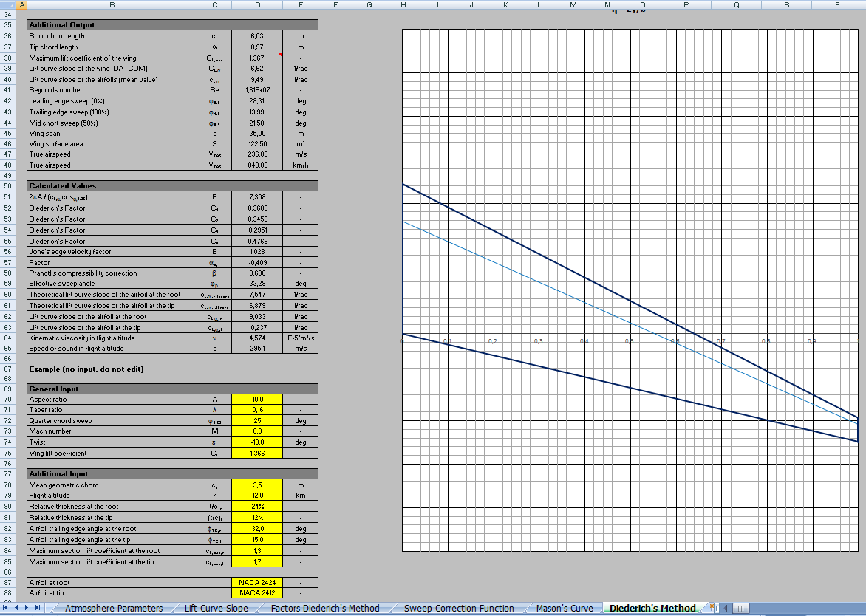Jump to the last sheet tab arrow

click(x=37, y=608)
